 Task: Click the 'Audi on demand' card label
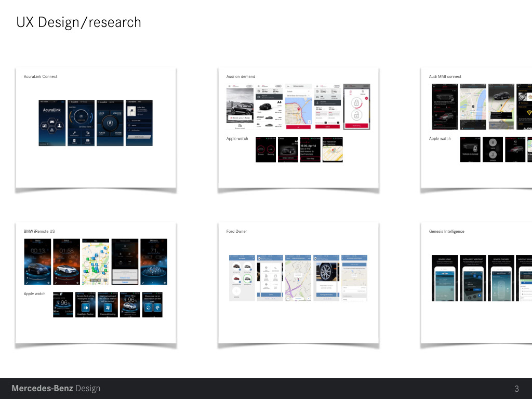click(x=241, y=77)
